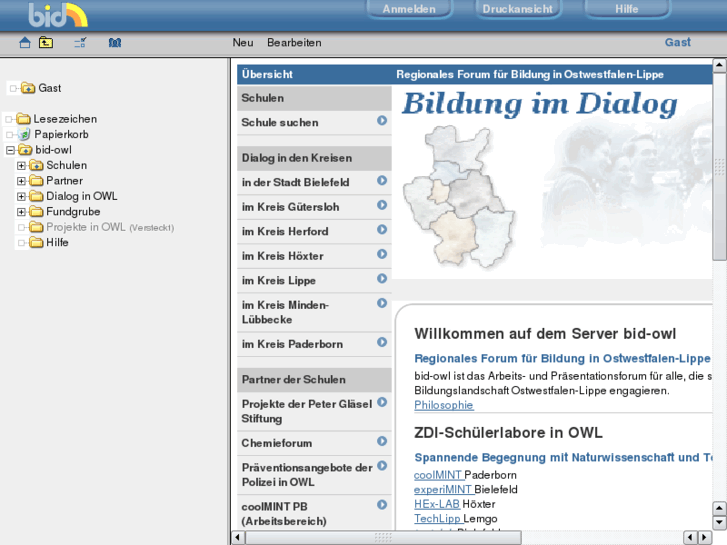The image size is (727, 545).
Task: Click the folder-up icon in toolbar
Action: click(45, 43)
